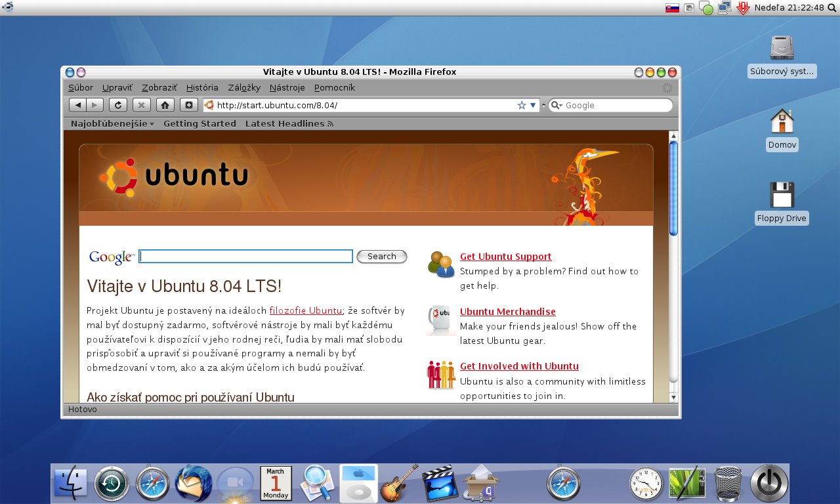This screenshot has width=840, height=504.
Task: Click the Back arrow in Firefox toolbar
Action: (x=78, y=105)
